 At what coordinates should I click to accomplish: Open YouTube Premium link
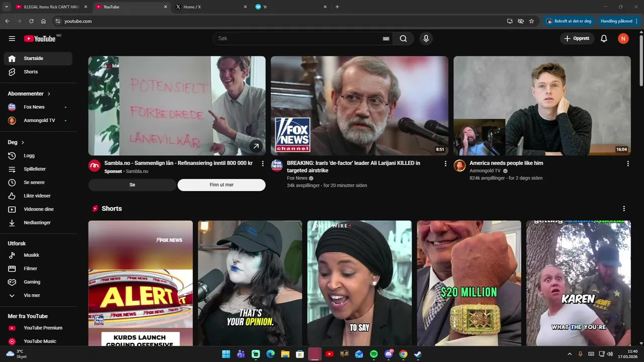pyautogui.click(x=38, y=328)
